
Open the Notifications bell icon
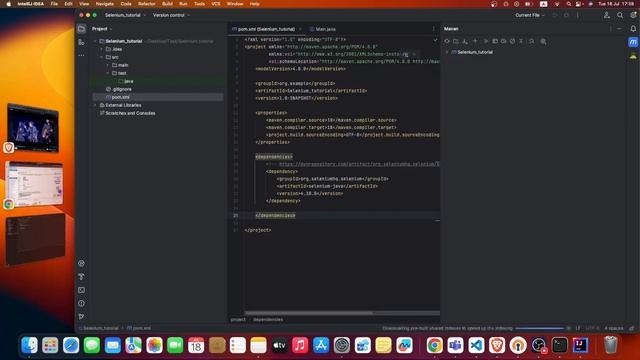[x=633, y=29]
